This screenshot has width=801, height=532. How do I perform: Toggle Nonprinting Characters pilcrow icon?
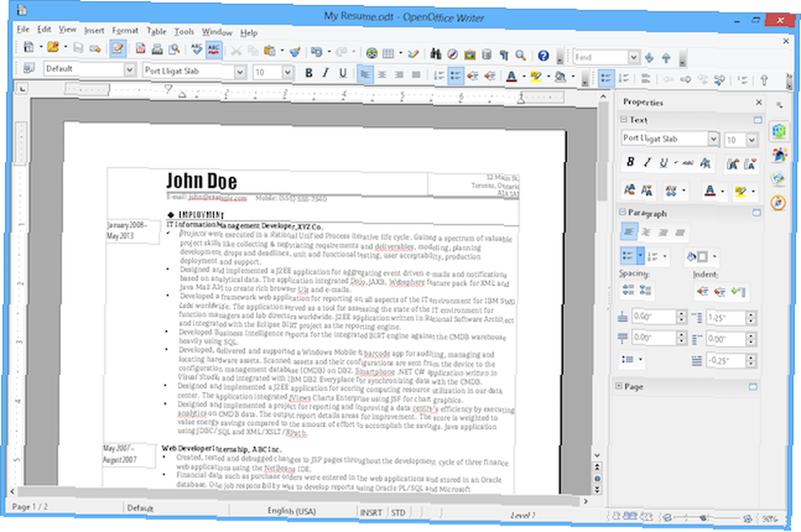click(504, 54)
